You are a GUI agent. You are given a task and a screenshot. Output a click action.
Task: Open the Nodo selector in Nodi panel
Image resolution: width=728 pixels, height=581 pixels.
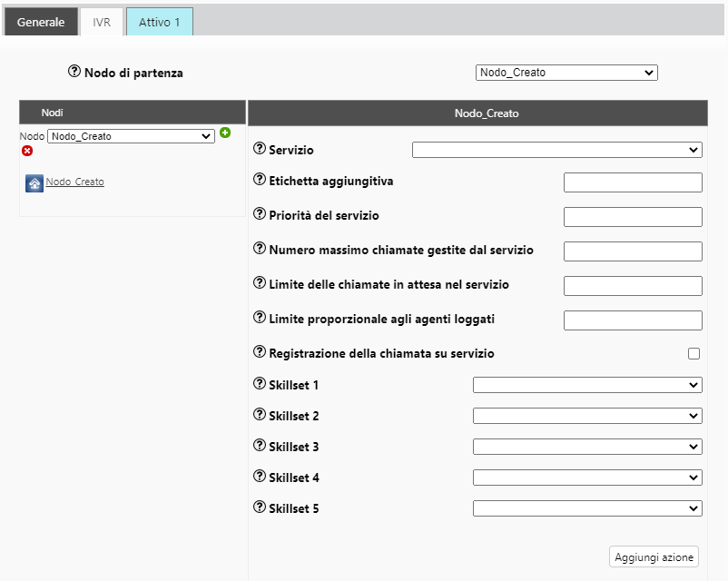coord(131,136)
